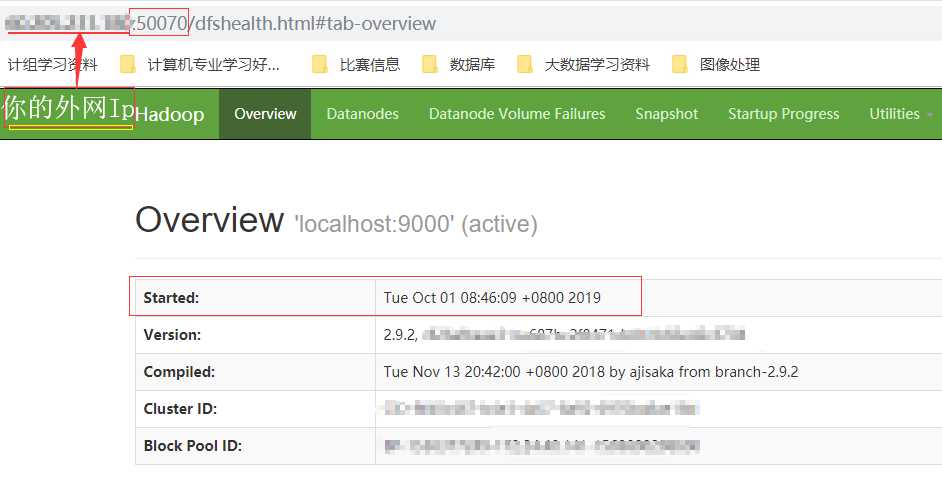942x486 pixels.
Task: Open the 计算机专业学习好 bookmark folder
Action: pyautogui.click(x=201, y=64)
